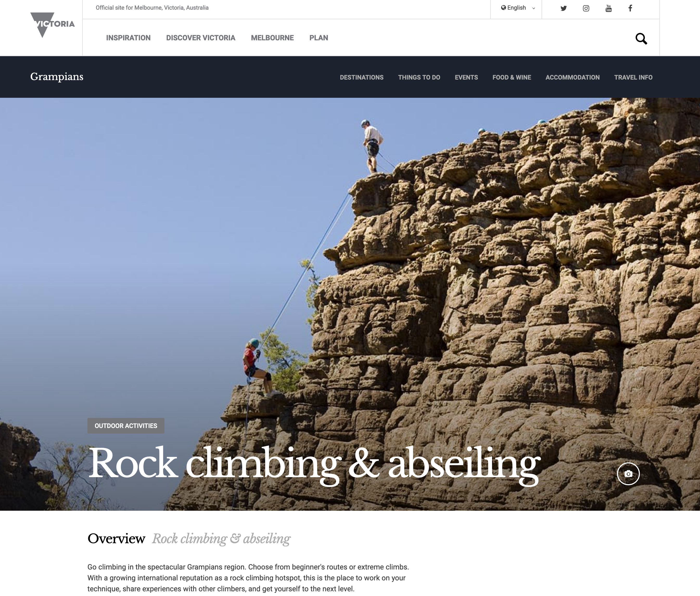Open the Events section
This screenshot has width=700, height=596.
point(466,77)
